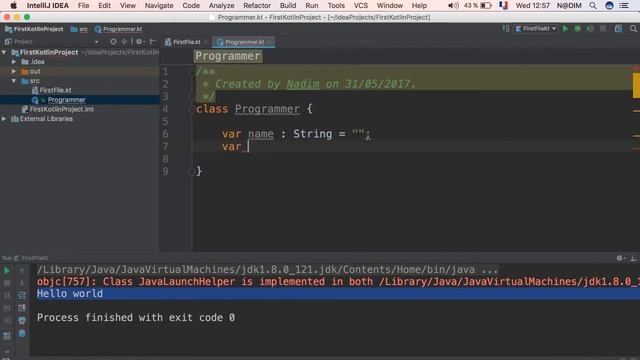The image size is (640, 360).
Task: Run with coverage from the top toolbar
Action: pyautogui.click(x=590, y=29)
